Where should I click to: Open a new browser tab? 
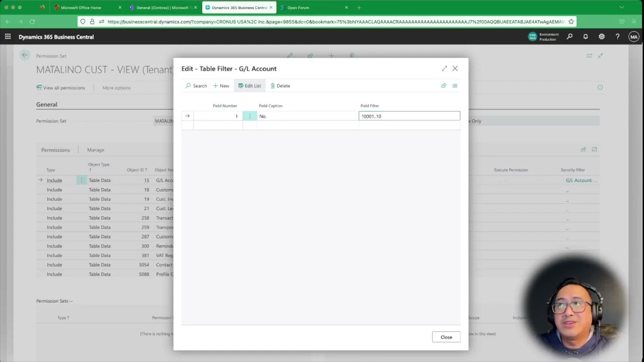click(x=359, y=8)
